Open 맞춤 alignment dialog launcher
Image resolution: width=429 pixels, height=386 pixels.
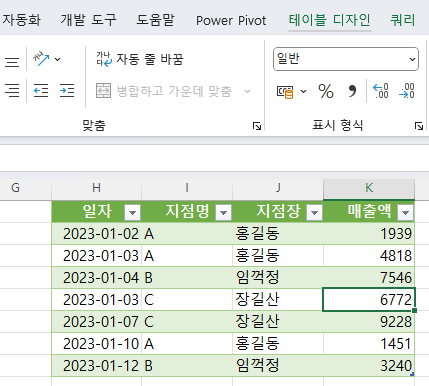(257, 126)
